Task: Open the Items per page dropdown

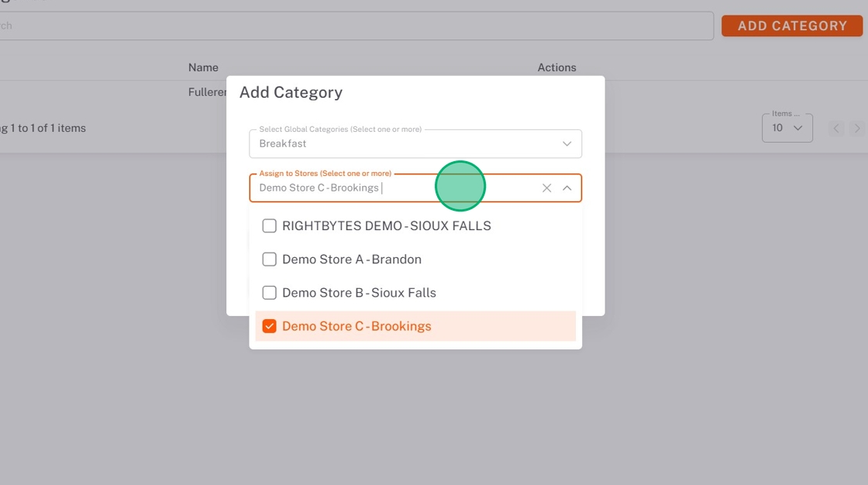Action: point(787,129)
